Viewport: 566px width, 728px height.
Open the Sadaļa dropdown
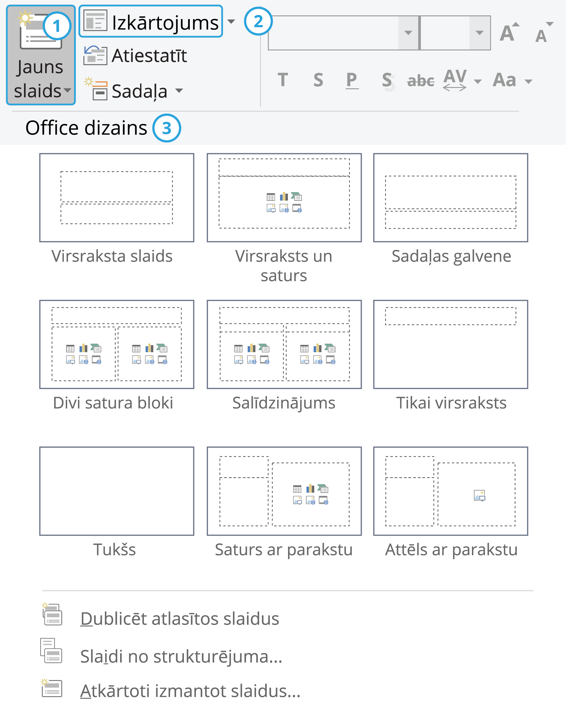[180, 91]
